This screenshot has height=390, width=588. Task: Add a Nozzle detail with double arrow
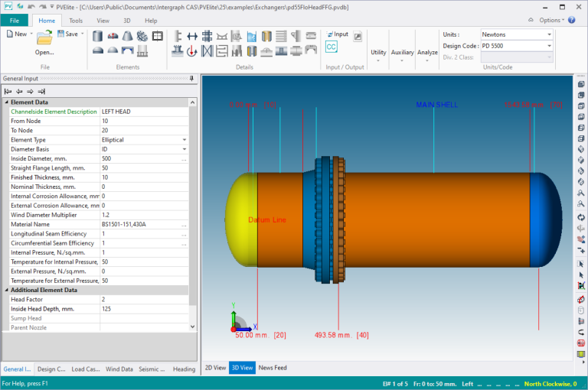pyautogui.click(x=192, y=36)
